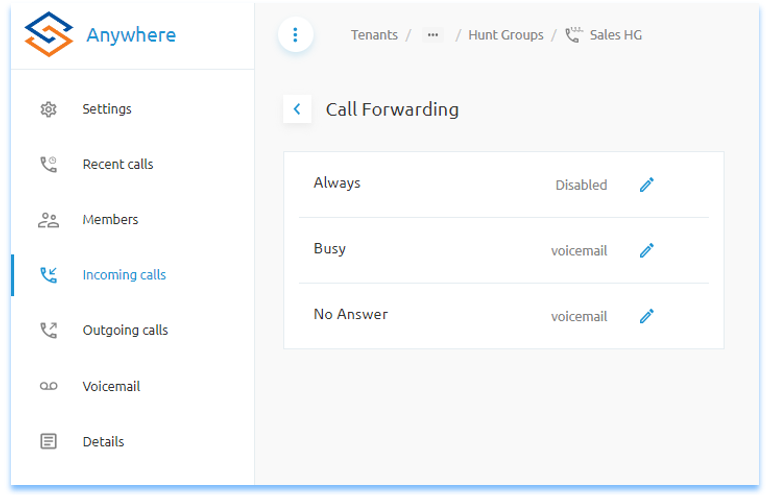This screenshot has height=495, width=766.
Task: Navigate to Hunt Groups breadcrumb
Action: click(x=506, y=35)
